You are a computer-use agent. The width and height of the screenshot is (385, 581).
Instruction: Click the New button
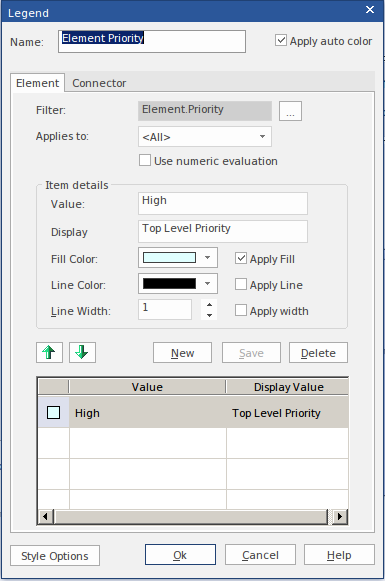183,353
